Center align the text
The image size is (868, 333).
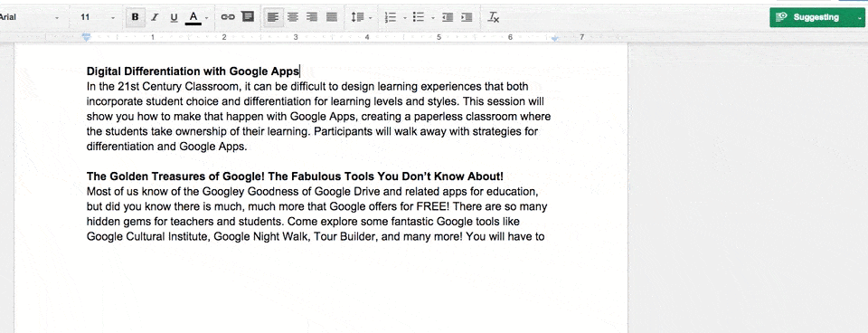pyautogui.click(x=292, y=17)
